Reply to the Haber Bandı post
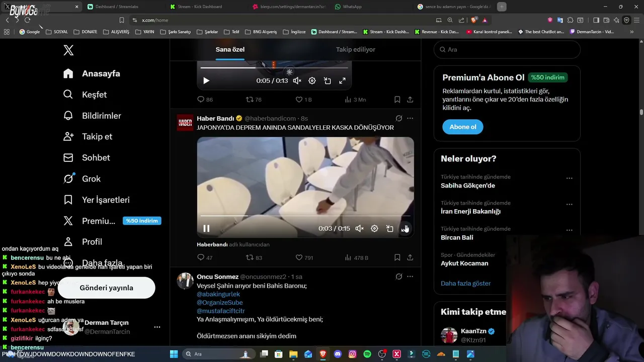This screenshot has width=644, height=362. tap(205, 257)
